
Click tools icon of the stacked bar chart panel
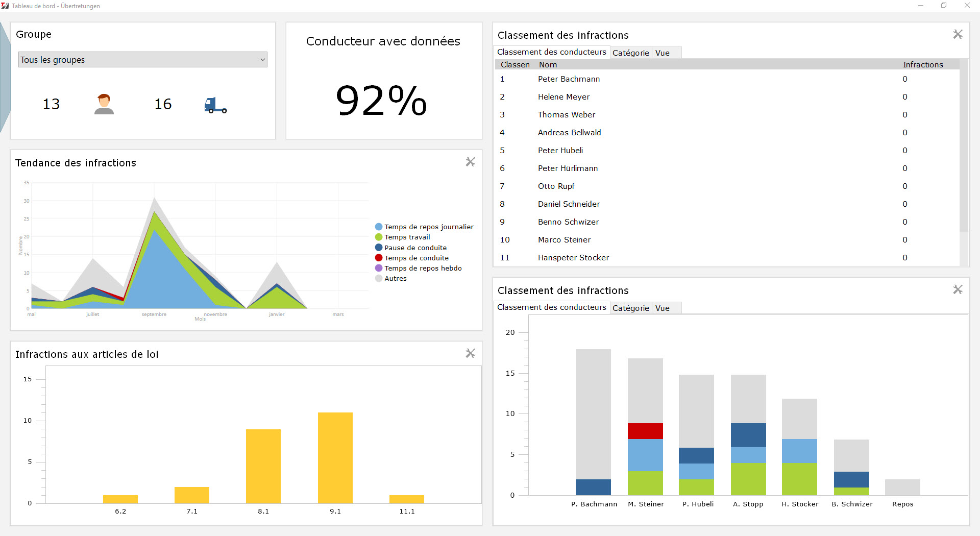pyautogui.click(x=958, y=289)
